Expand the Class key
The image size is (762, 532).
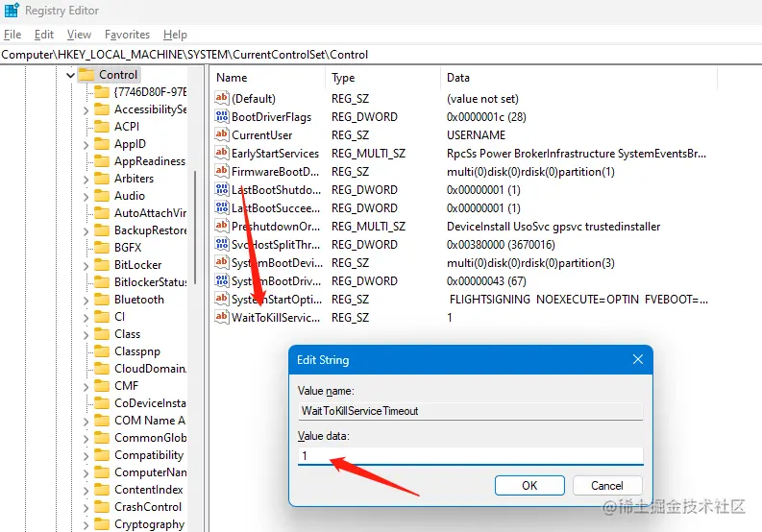[86, 335]
